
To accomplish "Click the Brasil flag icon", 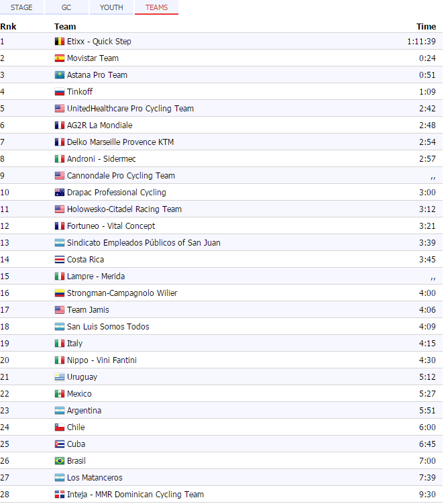I will [x=60, y=460].
